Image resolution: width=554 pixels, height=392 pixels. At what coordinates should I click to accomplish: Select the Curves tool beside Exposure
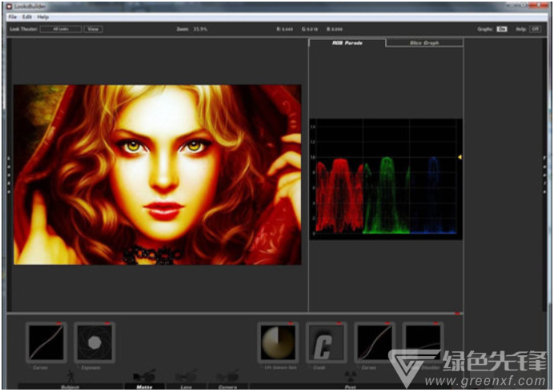point(46,342)
